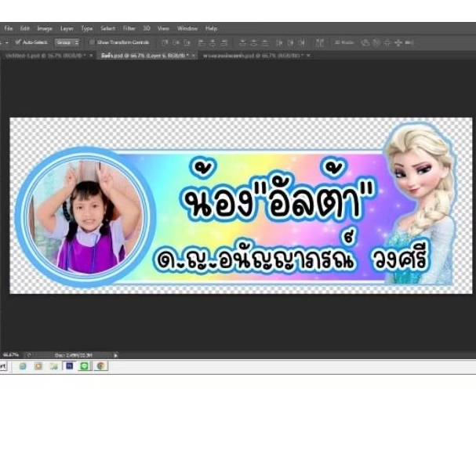Click the Align bottom edges icon
Viewport: 476px width, 476px height.
(187, 43)
